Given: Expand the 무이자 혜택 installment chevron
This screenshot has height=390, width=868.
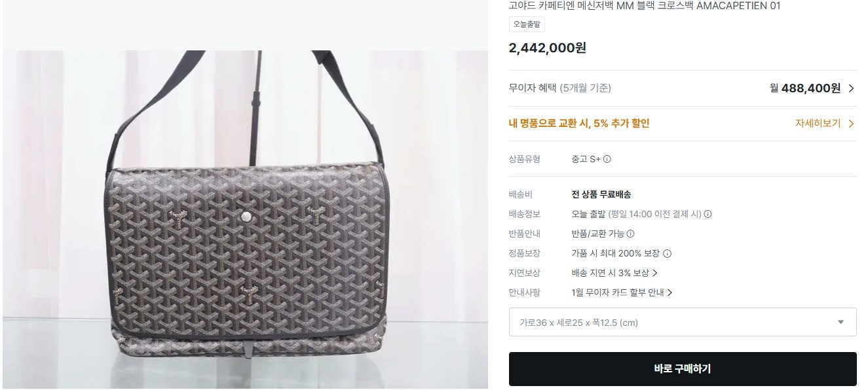Looking at the screenshot, I should (851, 88).
